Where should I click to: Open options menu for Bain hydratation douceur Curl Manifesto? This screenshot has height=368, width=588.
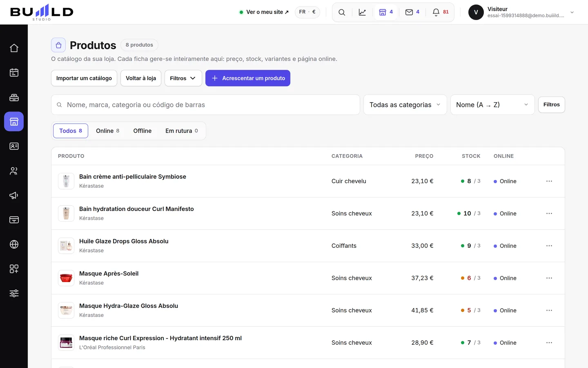point(549,213)
